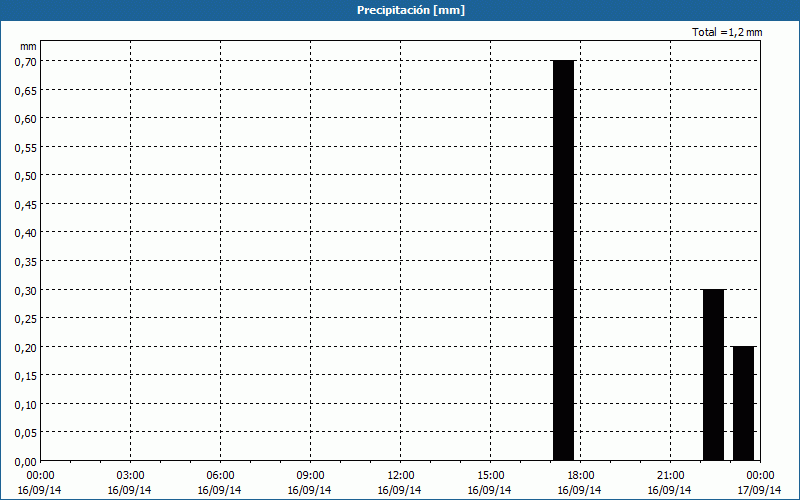Screen dimensions: 800x500
Task: Click the 00:00 17/09/14 time label
Action: pos(759,482)
